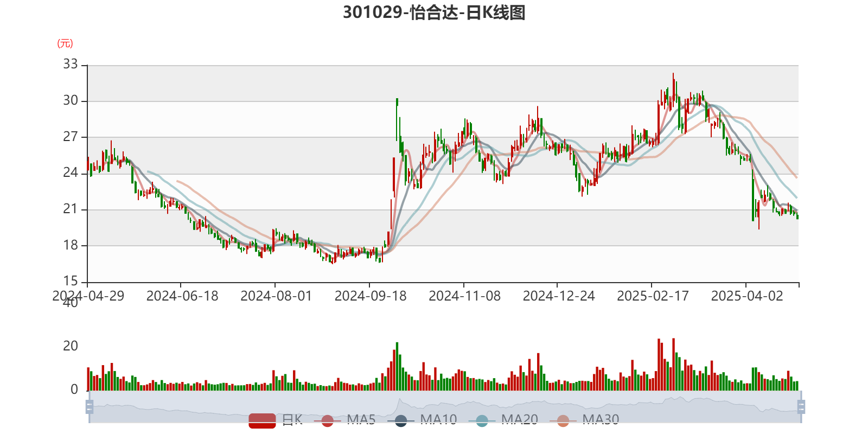Click the 21 price axis label
Viewport: 868px width, 434px height.
click(x=71, y=209)
